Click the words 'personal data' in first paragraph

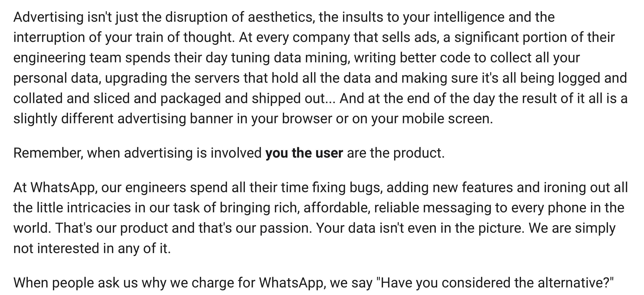click(57, 78)
